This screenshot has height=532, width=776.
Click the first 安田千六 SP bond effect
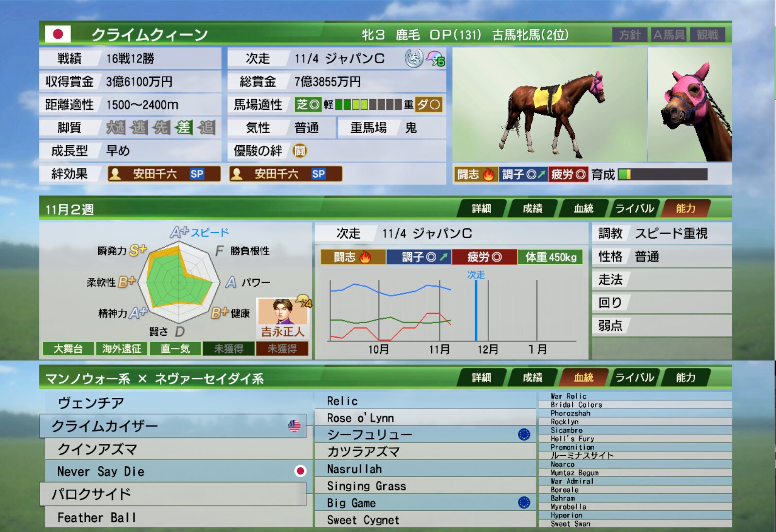coord(164,174)
